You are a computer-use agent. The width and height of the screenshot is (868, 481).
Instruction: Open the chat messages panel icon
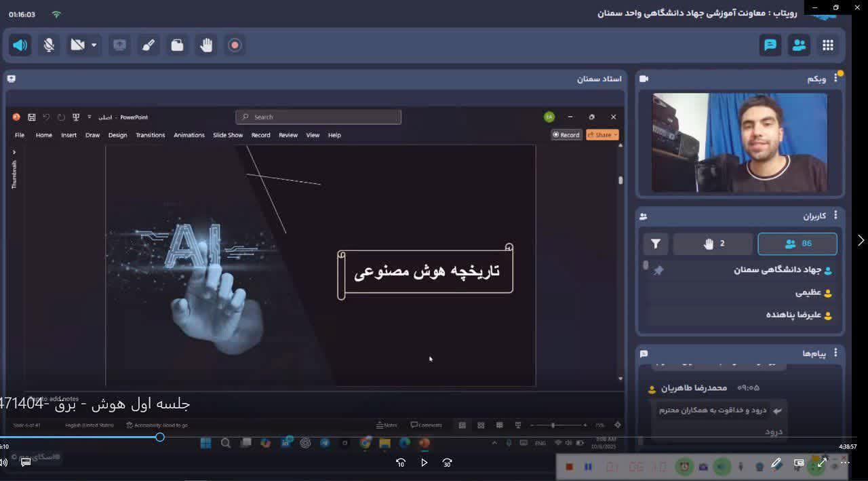click(770, 45)
